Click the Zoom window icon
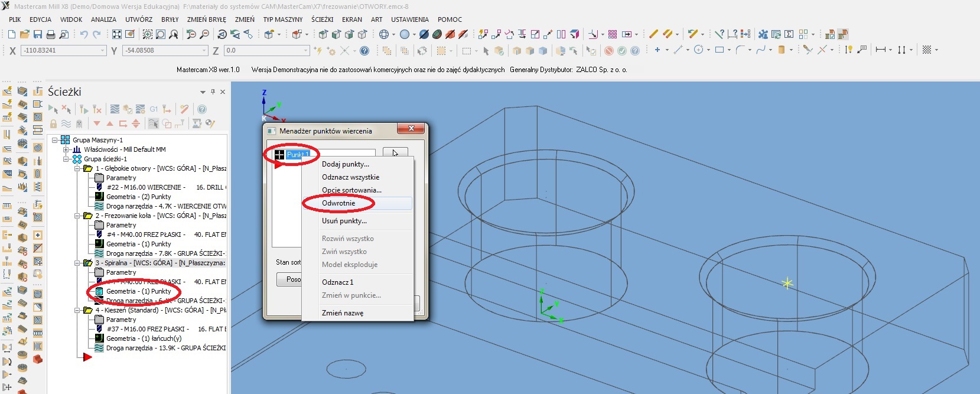This screenshot has height=394, width=980. click(x=148, y=34)
